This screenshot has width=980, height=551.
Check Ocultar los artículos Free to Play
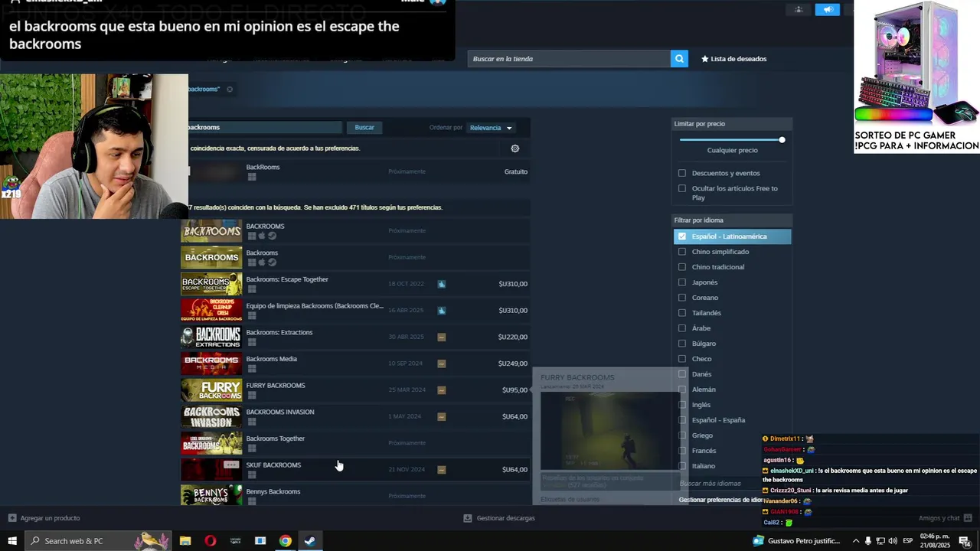click(682, 188)
